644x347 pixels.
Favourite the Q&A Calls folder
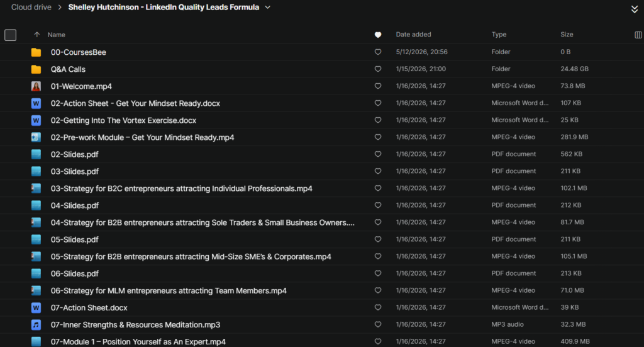(378, 69)
